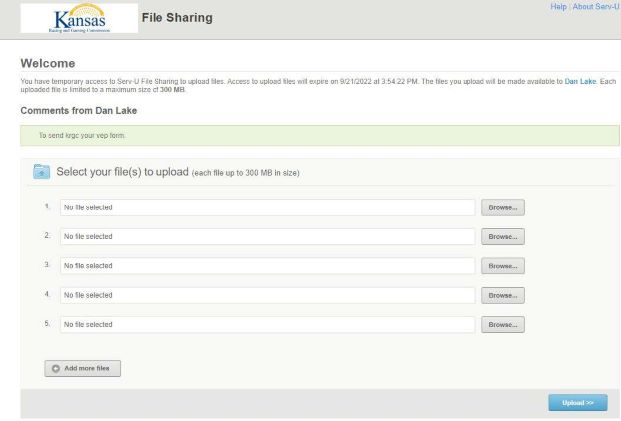The height and width of the screenshot is (421, 621).
Task: Click the Add more files button
Action: (x=83, y=369)
